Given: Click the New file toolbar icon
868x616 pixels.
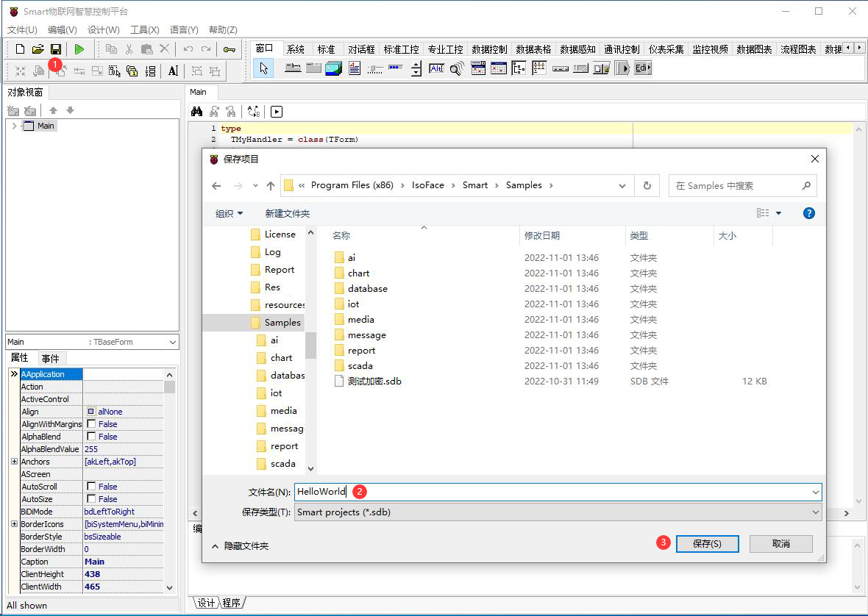Looking at the screenshot, I should [x=20, y=49].
